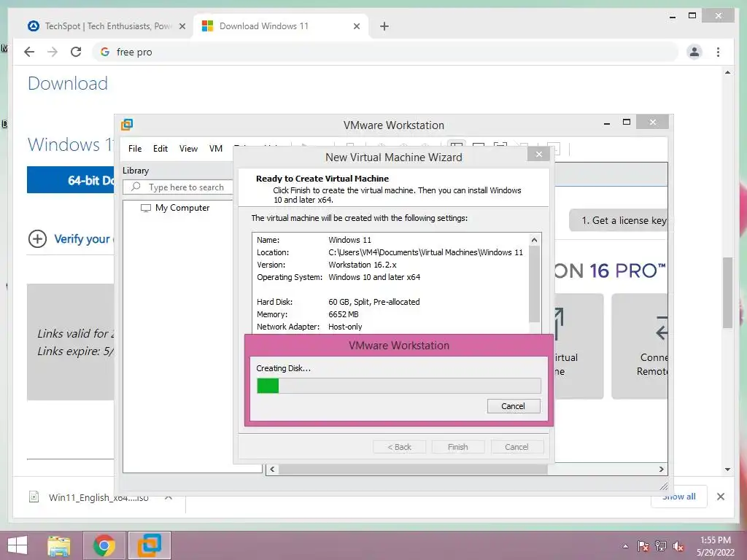Viewport: 747px width, 560px height.
Task: Close the TechSpot browser tab
Action: 182,26
